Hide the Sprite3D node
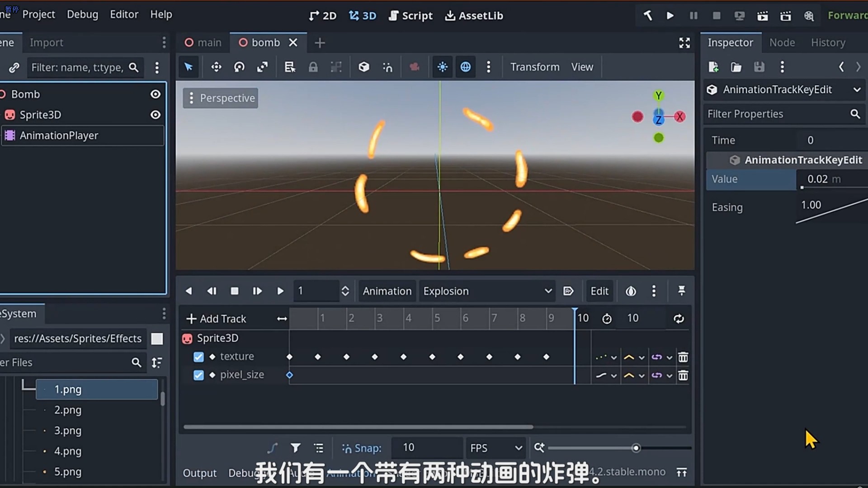 point(156,115)
